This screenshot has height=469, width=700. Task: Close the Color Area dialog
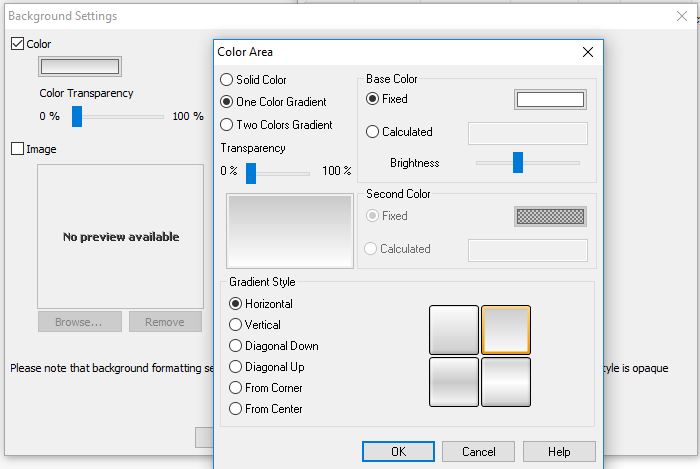[587, 52]
